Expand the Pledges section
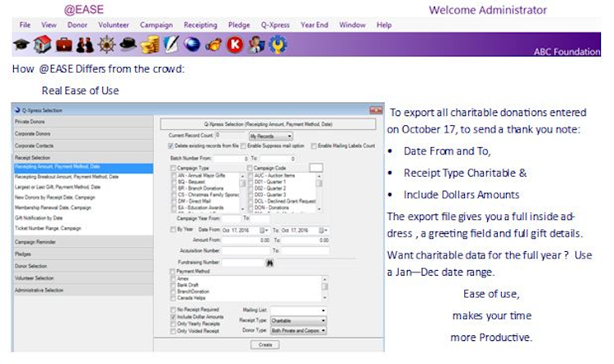 [x=84, y=254]
